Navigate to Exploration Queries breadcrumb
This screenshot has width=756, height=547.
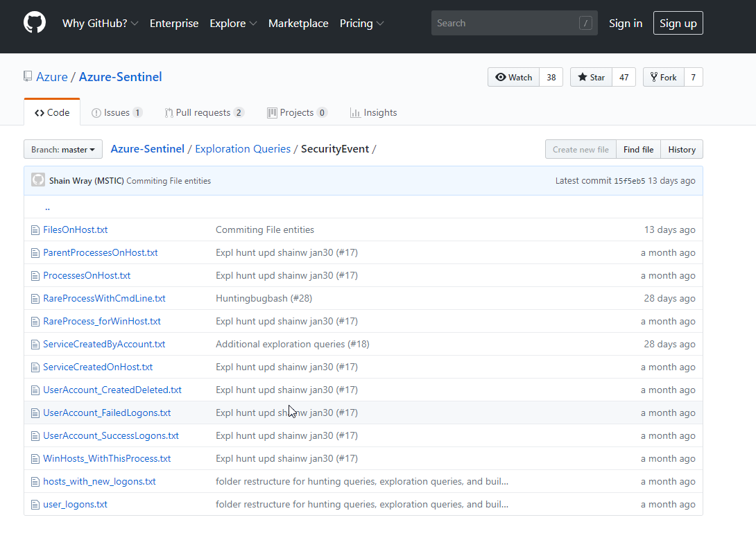243,149
